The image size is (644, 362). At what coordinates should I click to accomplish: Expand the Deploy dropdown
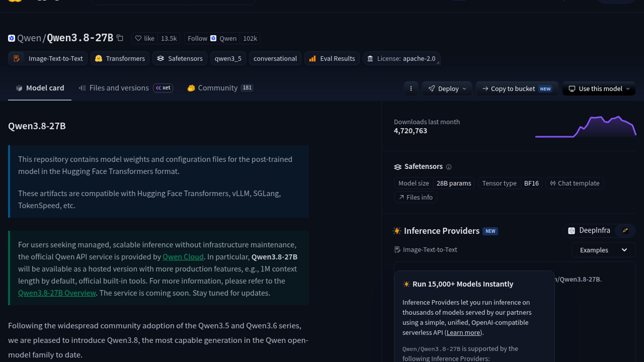coord(447,88)
